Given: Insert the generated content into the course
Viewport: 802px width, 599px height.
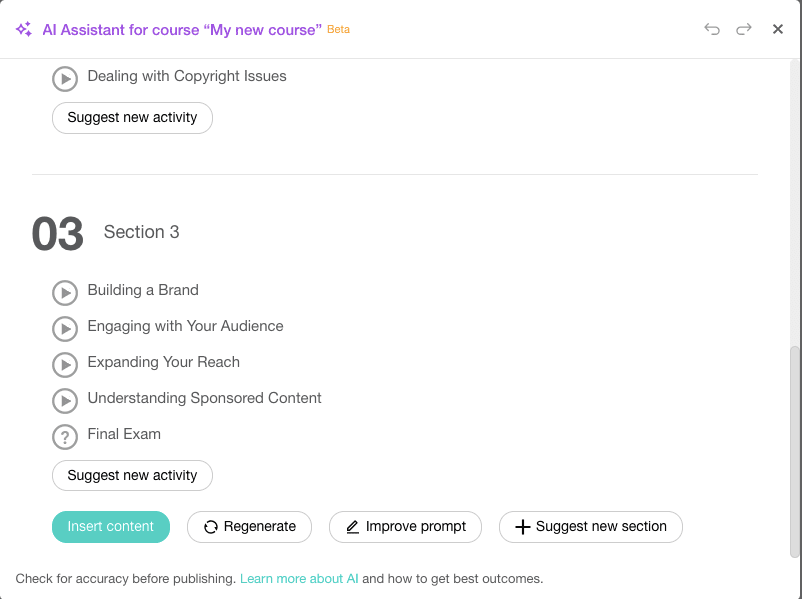Looking at the screenshot, I should (110, 526).
